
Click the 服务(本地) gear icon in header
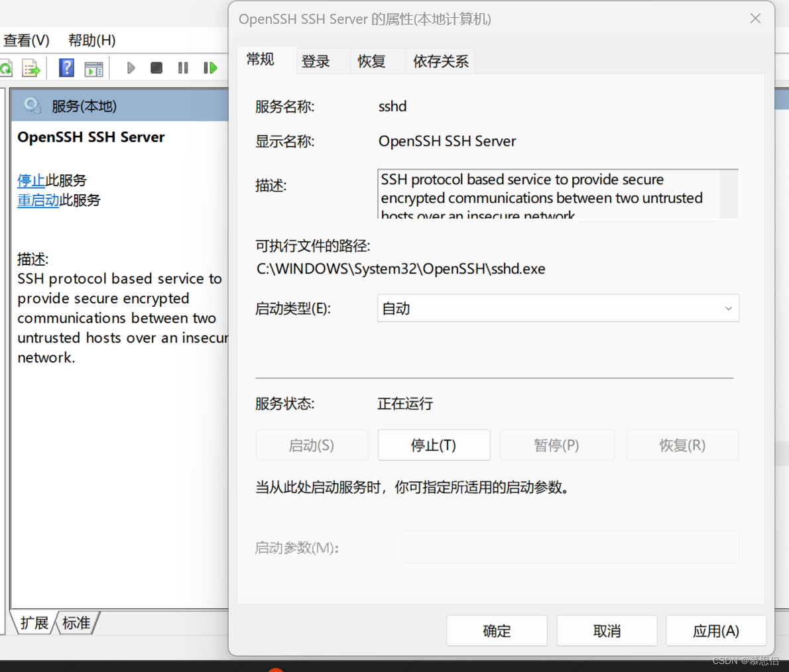click(x=32, y=105)
